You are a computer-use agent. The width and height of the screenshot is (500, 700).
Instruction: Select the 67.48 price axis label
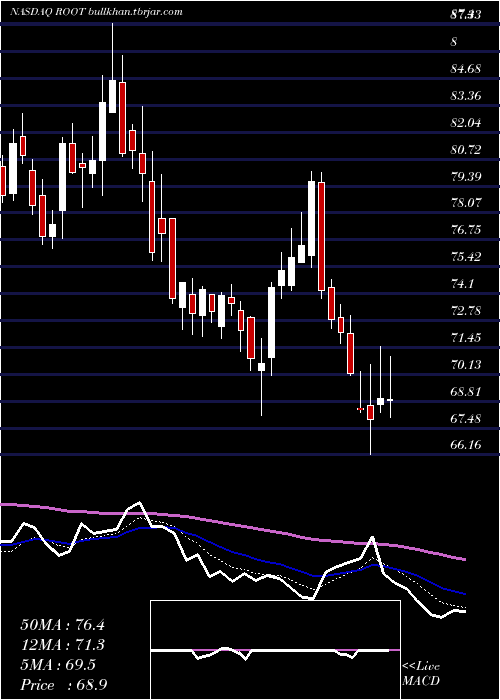465,418
